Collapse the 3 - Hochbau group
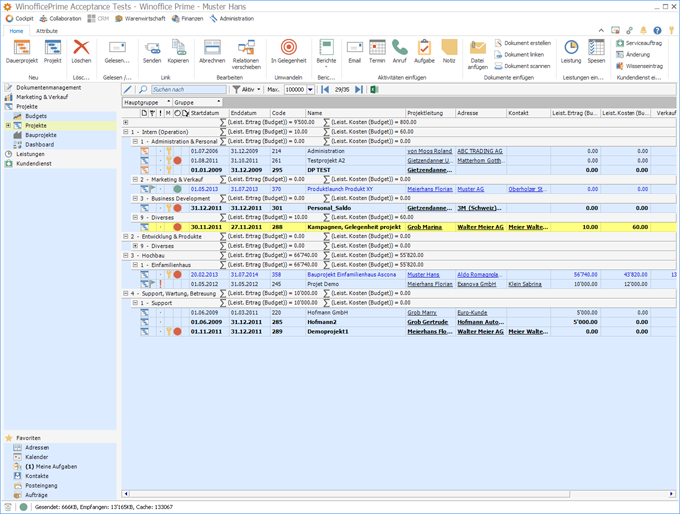This screenshot has height=514, width=680. click(125, 255)
